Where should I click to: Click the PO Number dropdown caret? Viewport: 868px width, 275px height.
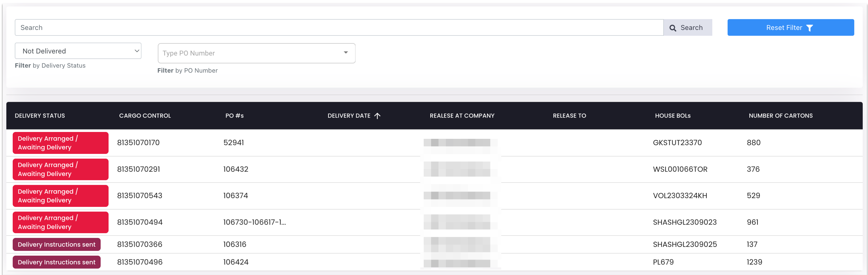coord(346,52)
